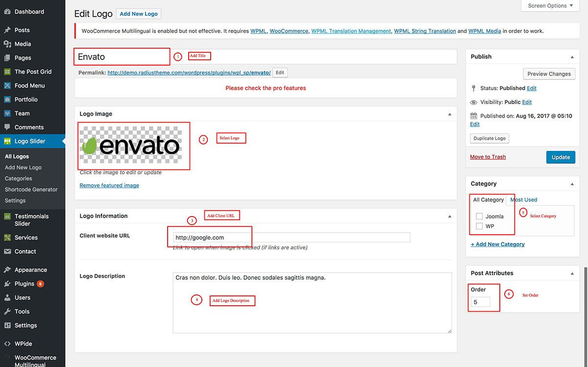Click the Plugins update count badge

coord(40,284)
